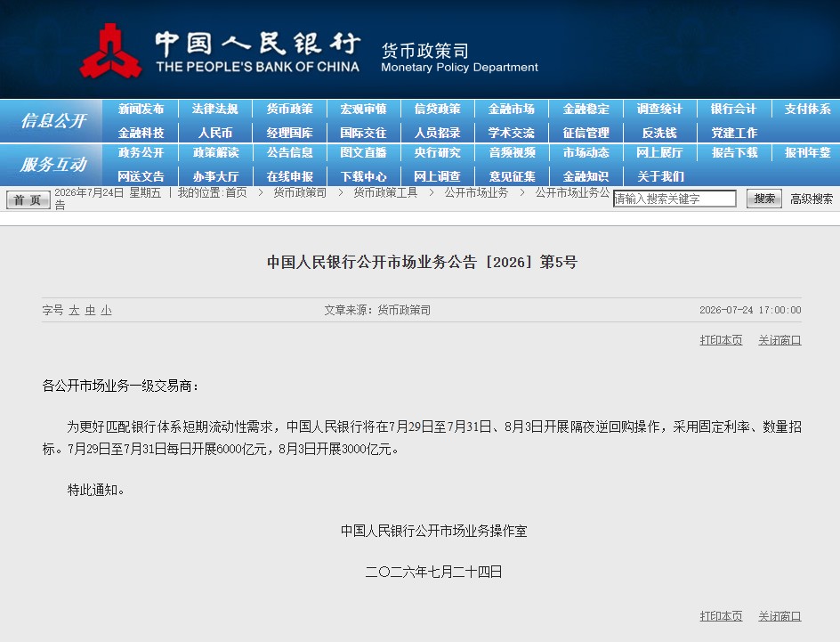This screenshot has height=642, width=840.
Task: Go to 调查统计 section
Action: 659,109
